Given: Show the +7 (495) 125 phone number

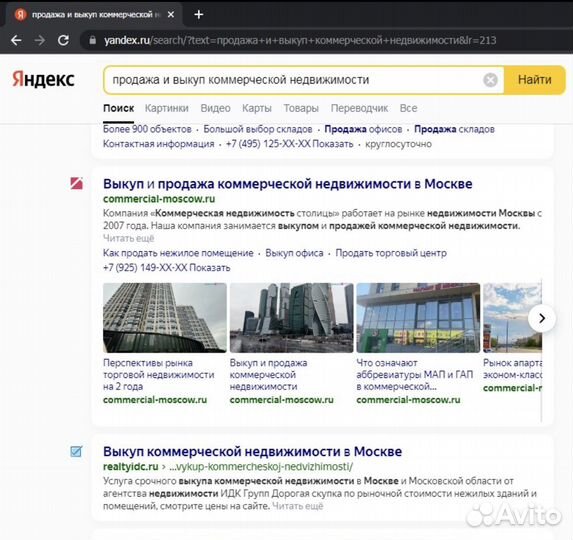Looking at the screenshot, I should (x=289, y=144).
